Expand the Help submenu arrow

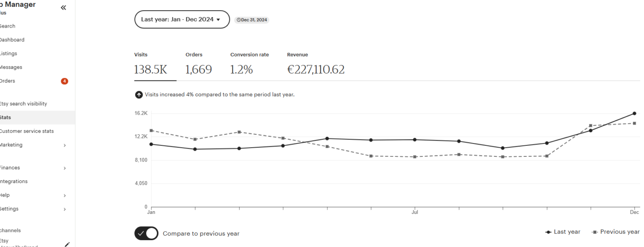coord(64,195)
